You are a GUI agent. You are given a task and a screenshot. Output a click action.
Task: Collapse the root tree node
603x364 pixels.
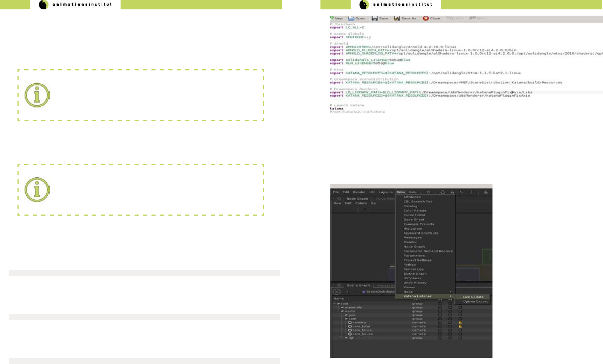tap(338, 304)
